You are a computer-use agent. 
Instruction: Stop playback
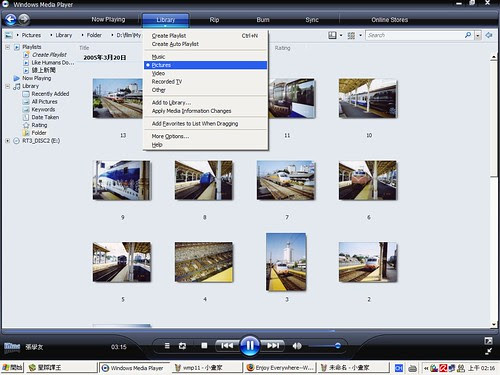tap(204, 346)
